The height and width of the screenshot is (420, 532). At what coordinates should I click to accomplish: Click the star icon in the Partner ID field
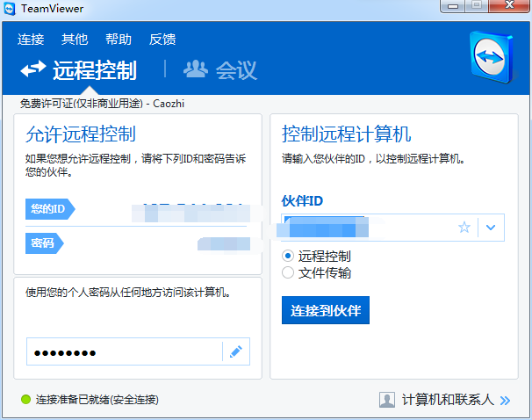pyautogui.click(x=464, y=228)
